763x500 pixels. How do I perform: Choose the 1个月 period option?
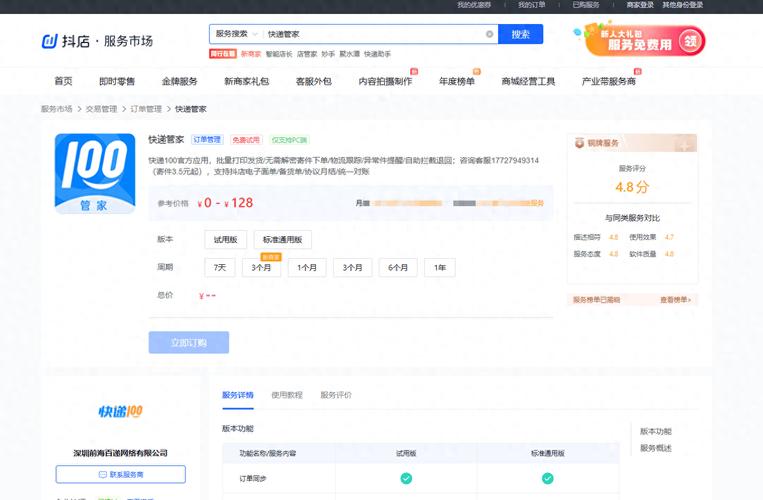coord(307,268)
